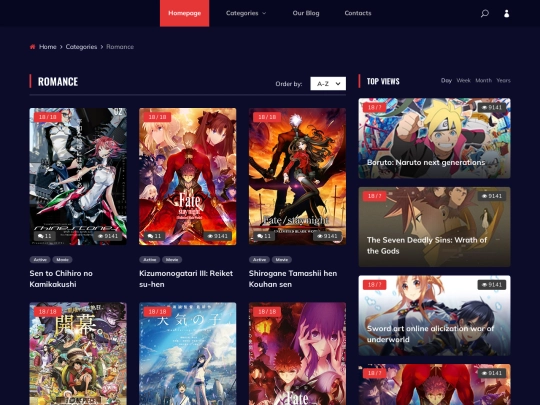
Task: Expand the Categories menu
Action: point(246,13)
